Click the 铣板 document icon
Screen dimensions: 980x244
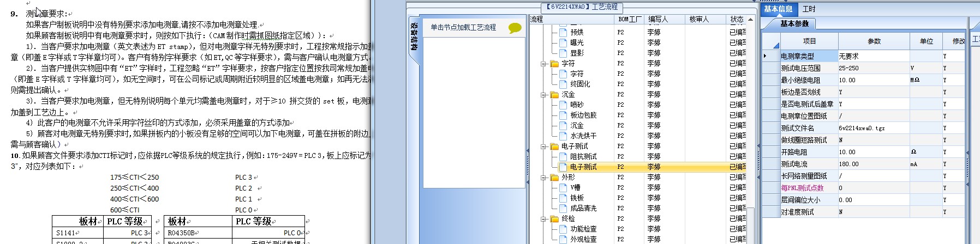(563, 198)
